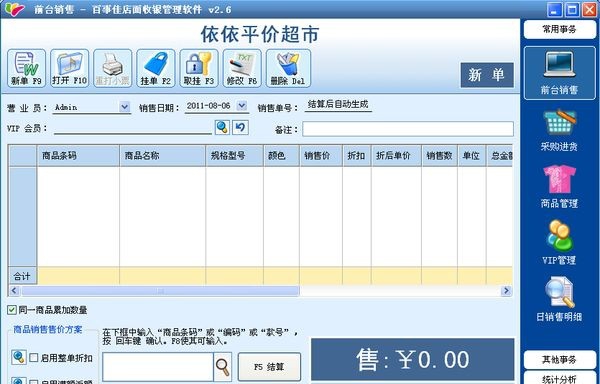Click the 规格型号 column header
This screenshot has width=600, height=384.
point(235,156)
